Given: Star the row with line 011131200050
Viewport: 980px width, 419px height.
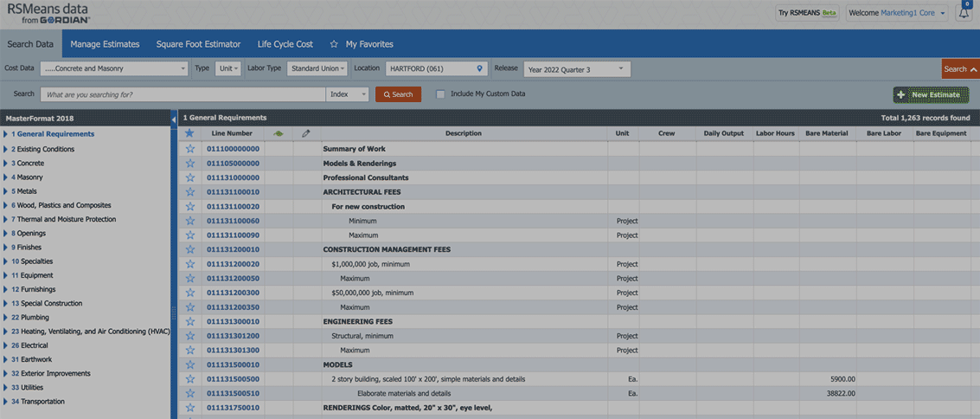Looking at the screenshot, I should point(190,278).
